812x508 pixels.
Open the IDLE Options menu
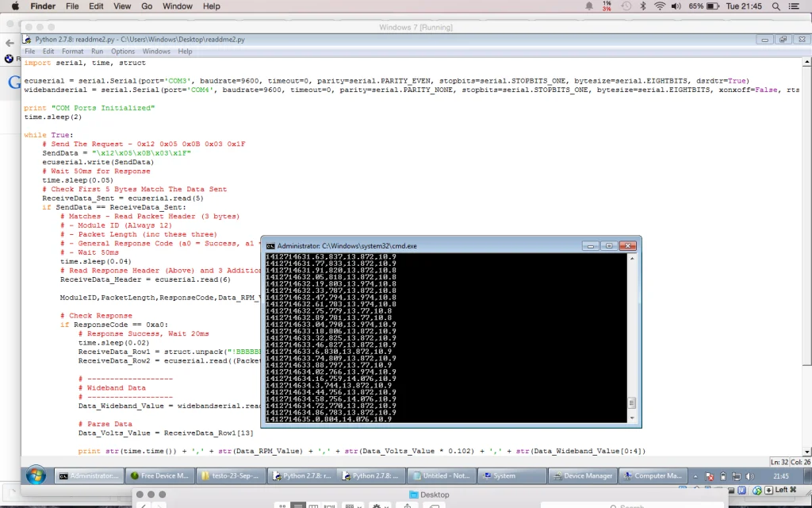[x=123, y=52]
